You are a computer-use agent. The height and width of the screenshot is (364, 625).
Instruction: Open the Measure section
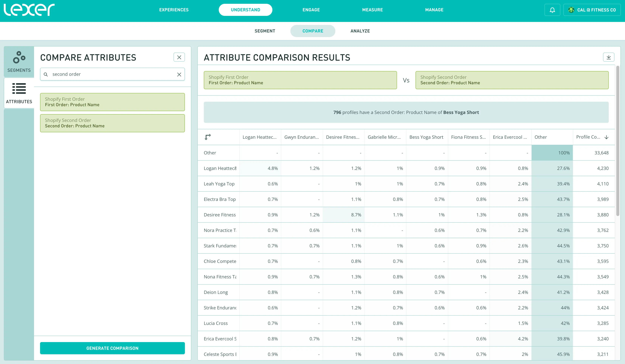372,10
